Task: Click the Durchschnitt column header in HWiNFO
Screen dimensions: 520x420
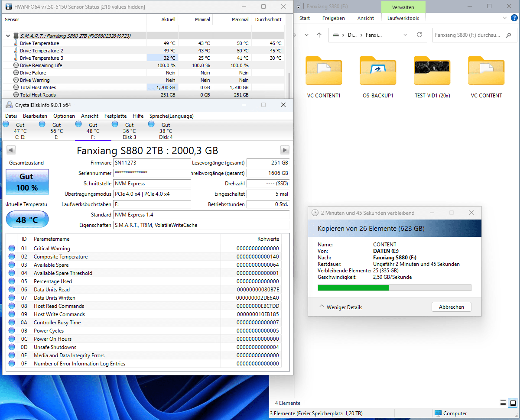Action: coord(268,19)
